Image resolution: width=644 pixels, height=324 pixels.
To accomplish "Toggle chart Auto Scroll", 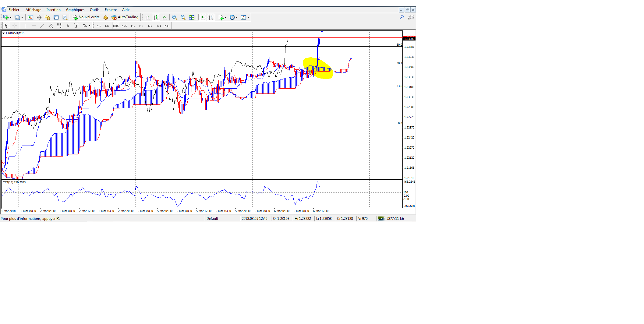I will pyautogui.click(x=202, y=17).
